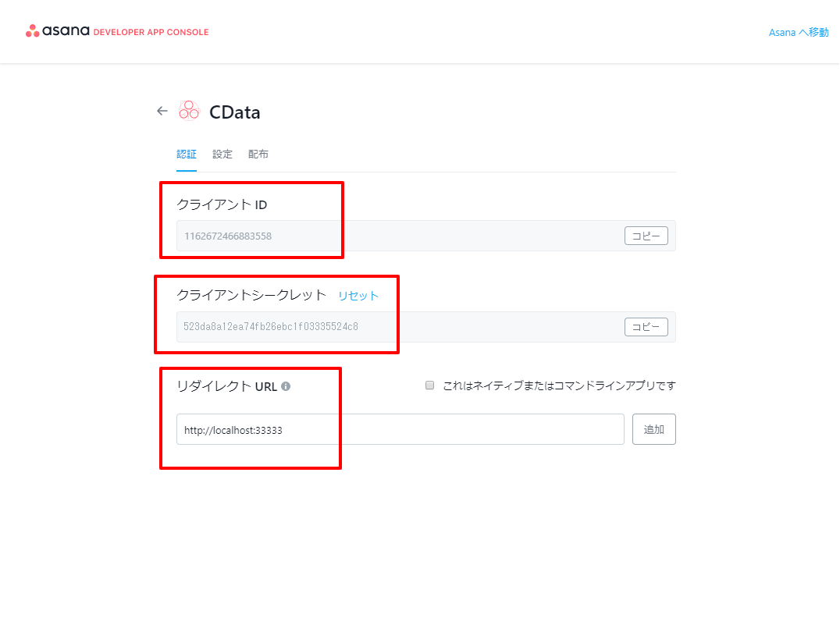Click the クライアント ID label

pyautogui.click(x=222, y=204)
